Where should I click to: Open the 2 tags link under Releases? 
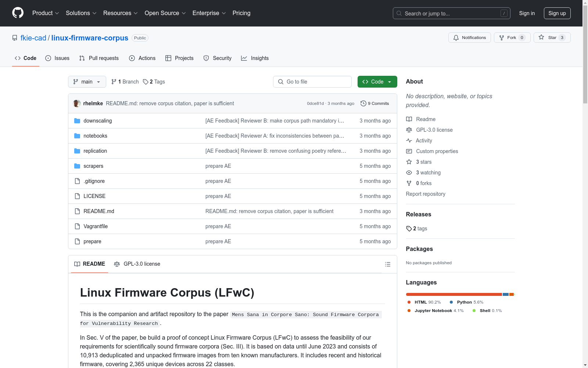[417, 229]
